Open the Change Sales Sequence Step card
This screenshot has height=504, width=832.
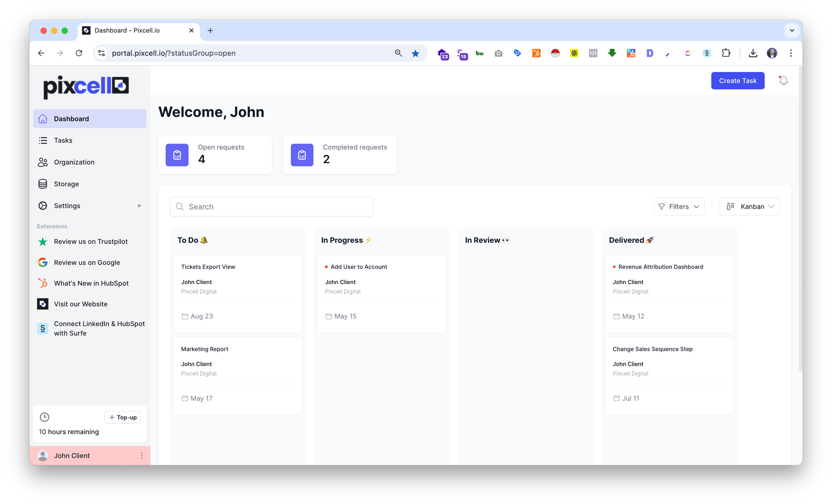click(669, 376)
